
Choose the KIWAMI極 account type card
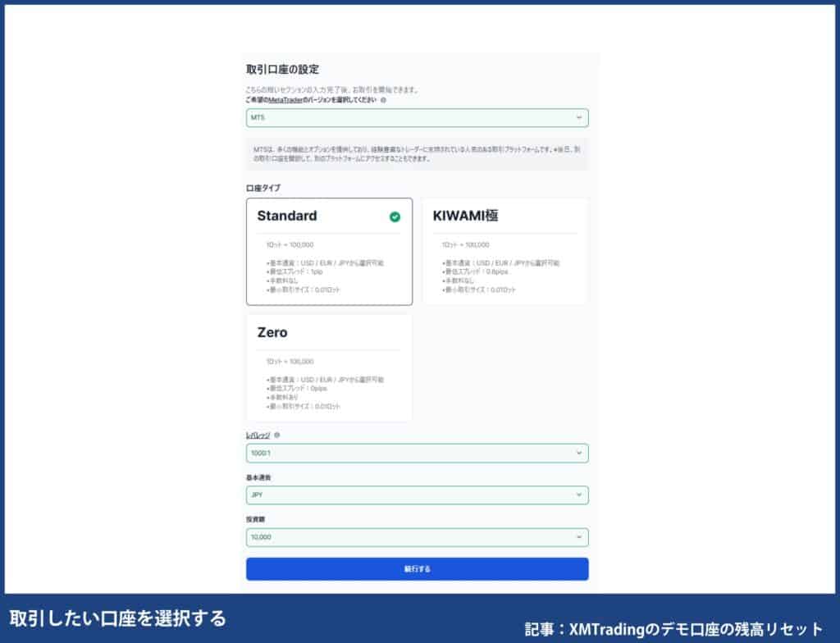(x=505, y=252)
